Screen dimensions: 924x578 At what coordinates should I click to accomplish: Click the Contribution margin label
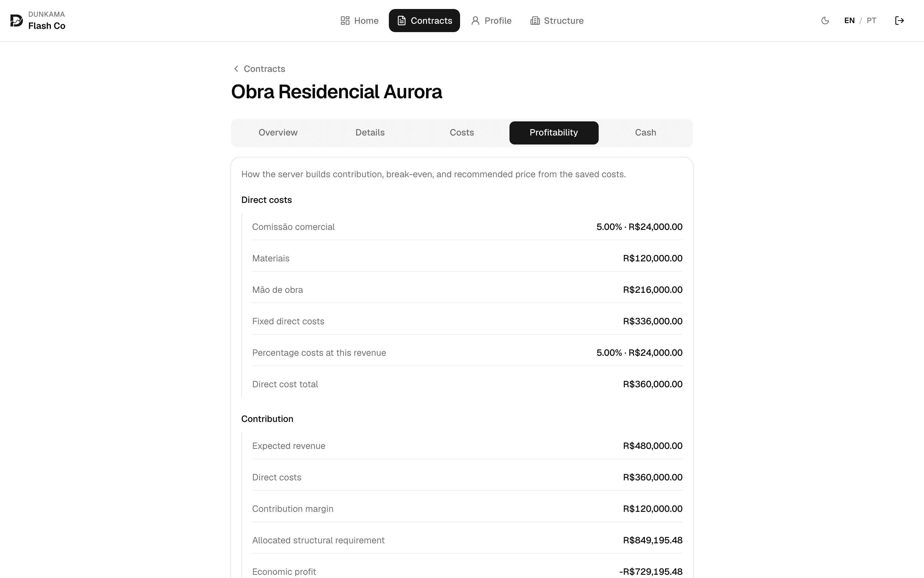click(293, 509)
